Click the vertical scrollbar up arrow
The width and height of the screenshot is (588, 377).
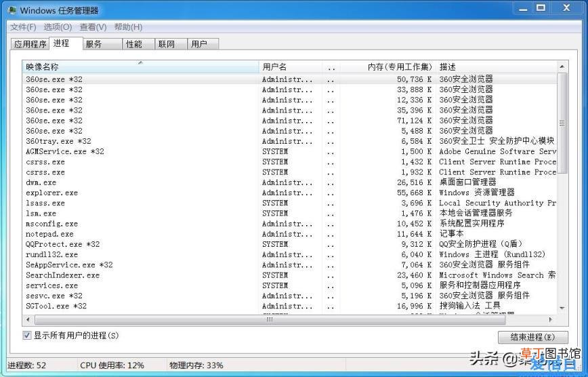coord(562,66)
